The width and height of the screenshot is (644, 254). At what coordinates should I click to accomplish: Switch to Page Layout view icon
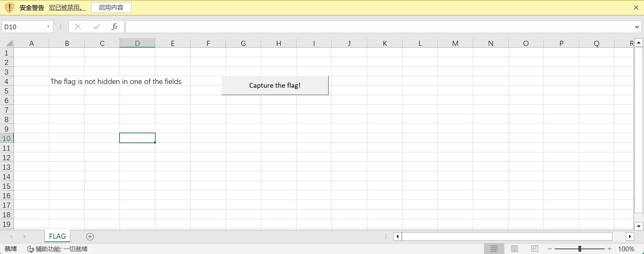515,249
